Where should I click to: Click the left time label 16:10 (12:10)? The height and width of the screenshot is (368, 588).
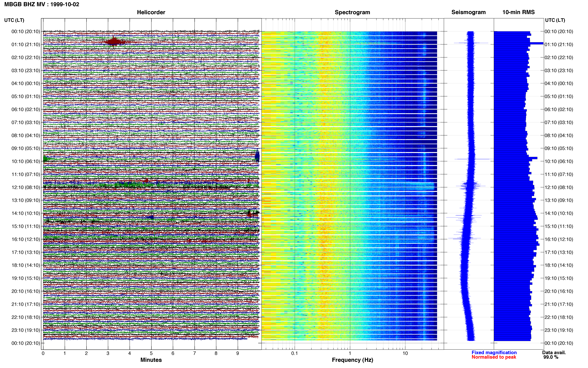click(26, 239)
